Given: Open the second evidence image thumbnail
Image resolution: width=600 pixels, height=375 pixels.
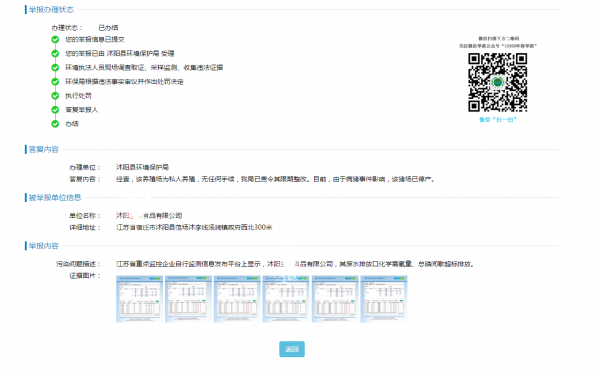Looking at the screenshot, I should pyautogui.click(x=188, y=299).
